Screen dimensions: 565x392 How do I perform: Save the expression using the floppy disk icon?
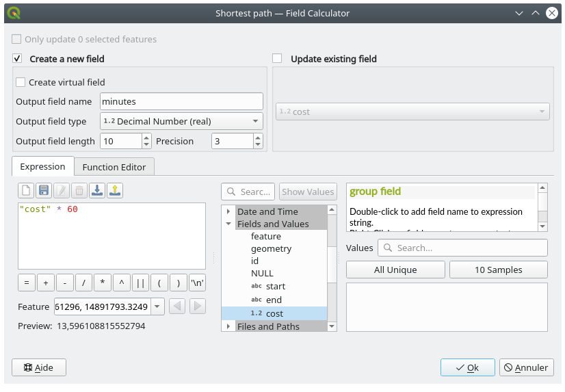coord(44,191)
